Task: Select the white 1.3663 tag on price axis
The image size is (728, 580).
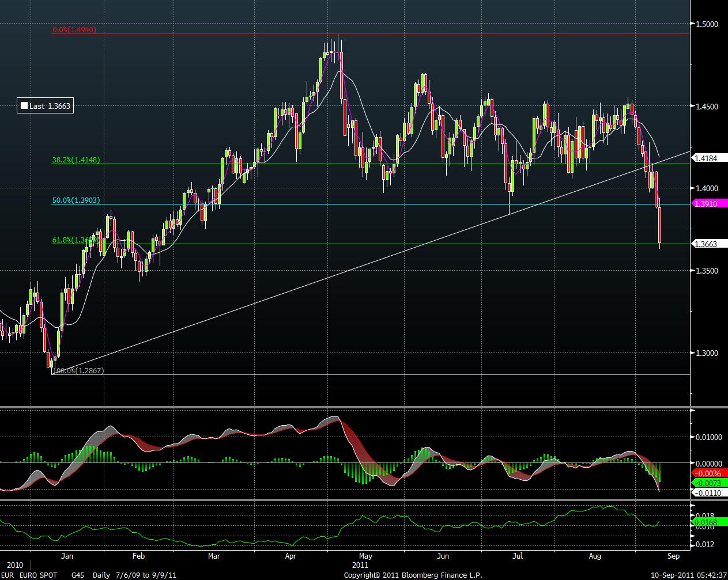Action: [x=710, y=244]
